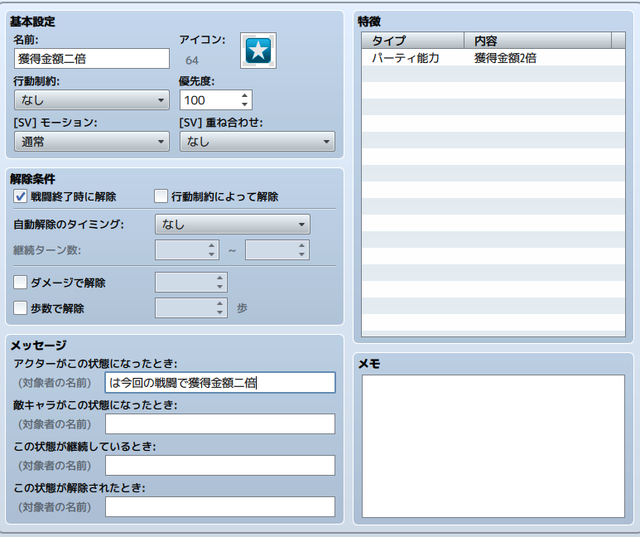The height and width of the screenshot is (537, 640).
Task: Click the first empty row in 特徴 list
Action: pyautogui.click(x=493, y=74)
